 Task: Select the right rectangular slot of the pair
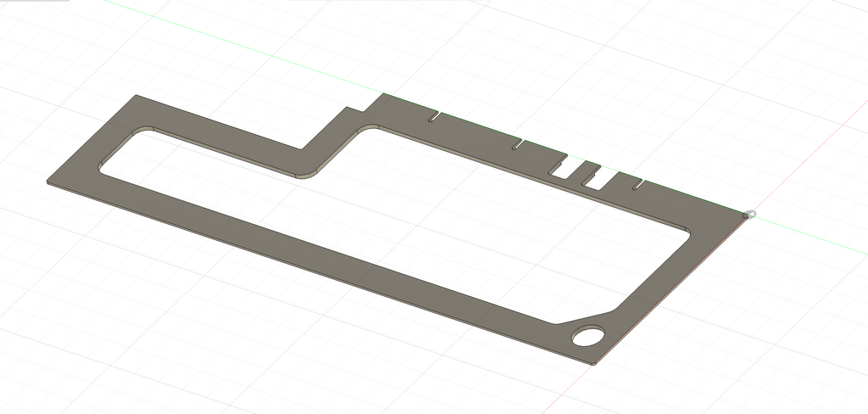click(597, 176)
